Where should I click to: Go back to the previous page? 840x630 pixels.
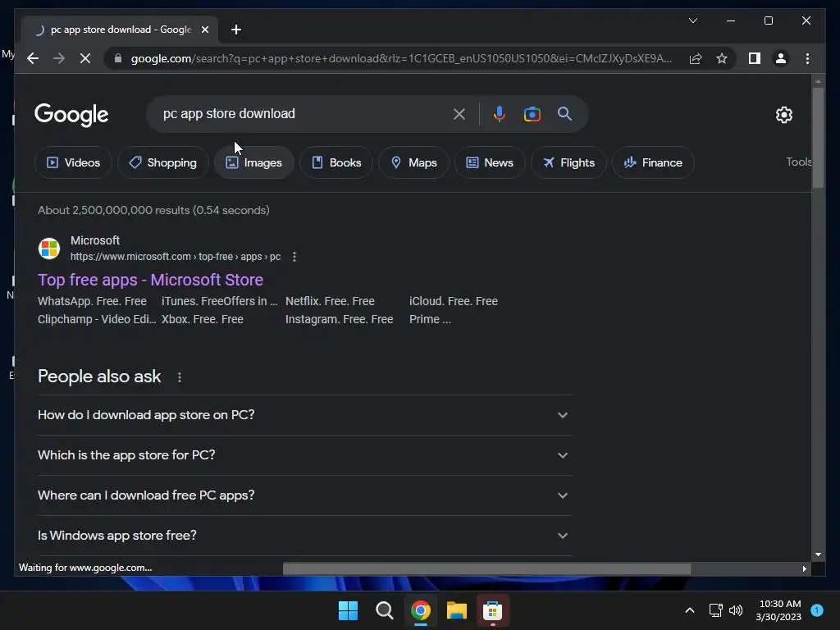click(x=33, y=58)
